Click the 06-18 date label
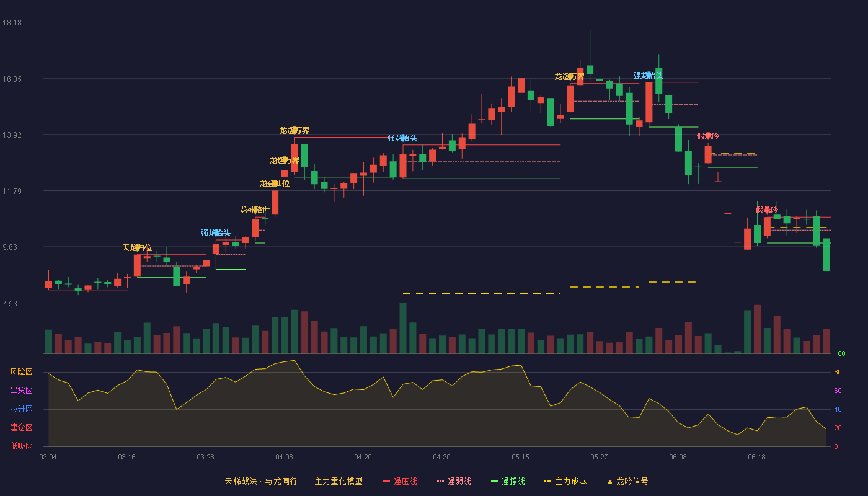 click(x=756, y=457)
